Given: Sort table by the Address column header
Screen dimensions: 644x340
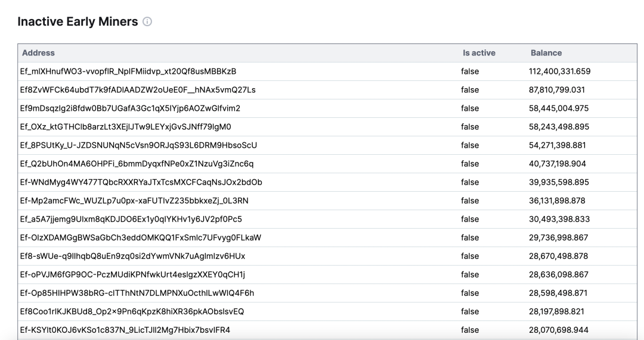Looking at the screenshot, I should [x=38, y=53].
